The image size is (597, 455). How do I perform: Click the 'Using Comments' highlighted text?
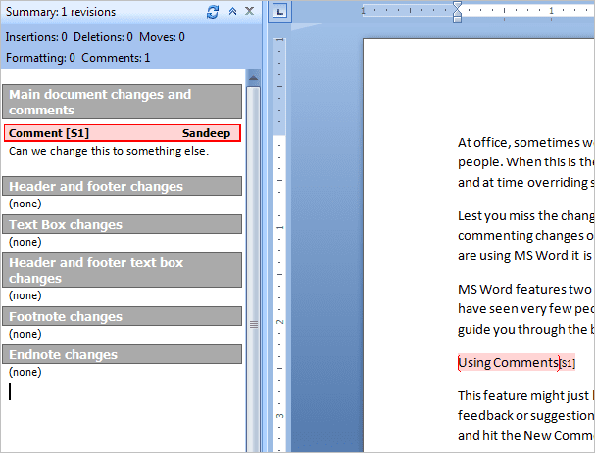tap(509, 363)
